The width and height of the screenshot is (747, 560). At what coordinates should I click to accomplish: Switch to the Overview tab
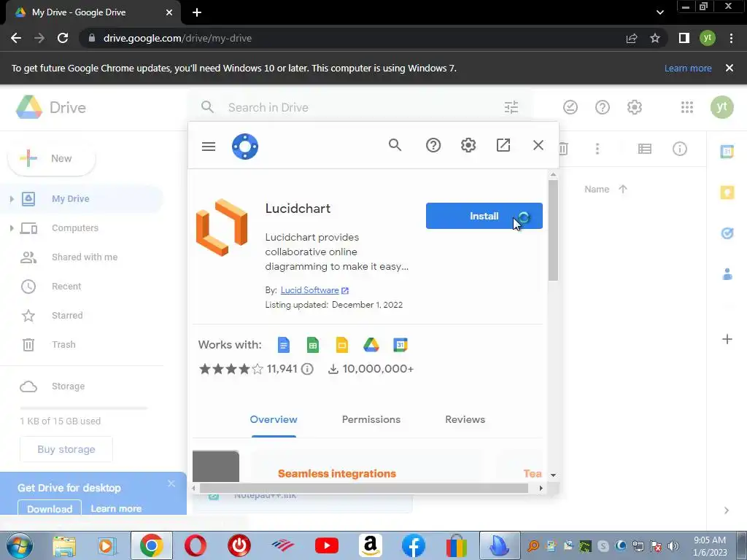point(274,419)
